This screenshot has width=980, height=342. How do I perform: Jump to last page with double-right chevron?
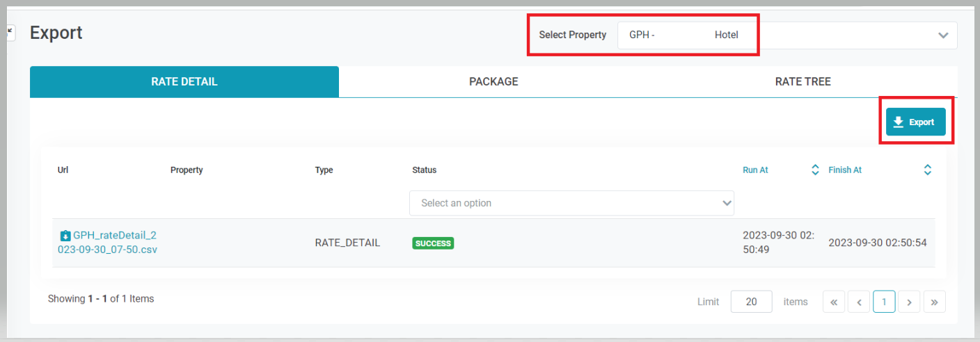coord(934,302)
